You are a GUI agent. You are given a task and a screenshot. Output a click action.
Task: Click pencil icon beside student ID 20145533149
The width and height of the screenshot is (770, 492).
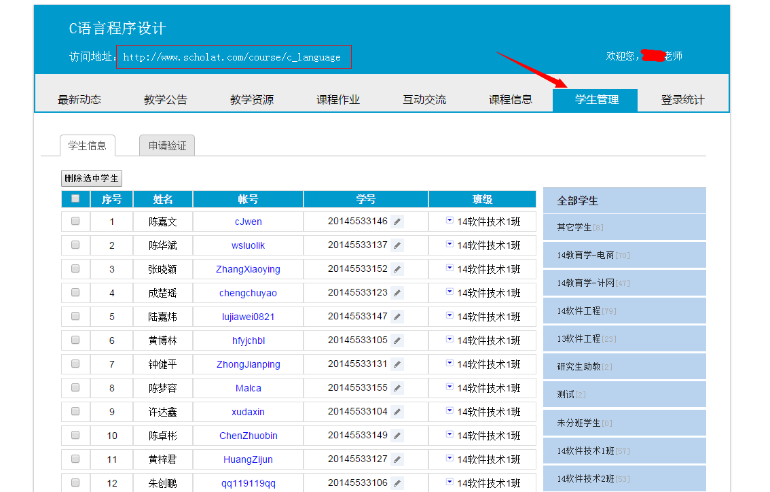pos(397,435)
